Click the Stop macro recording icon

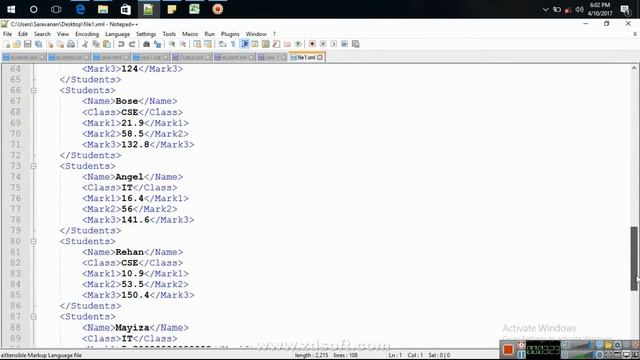pyautogui.click(x=323, y=44)
